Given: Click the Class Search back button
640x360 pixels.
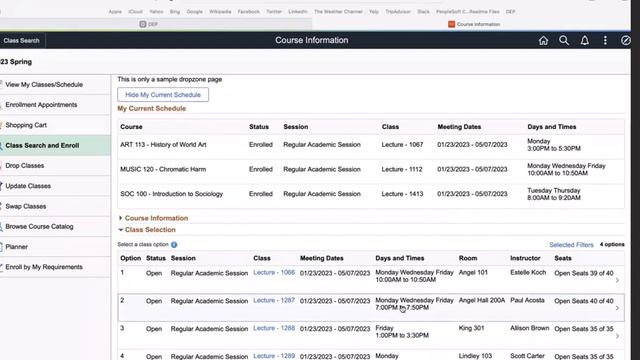Looking at the screenshot, I should pos(21,40).
